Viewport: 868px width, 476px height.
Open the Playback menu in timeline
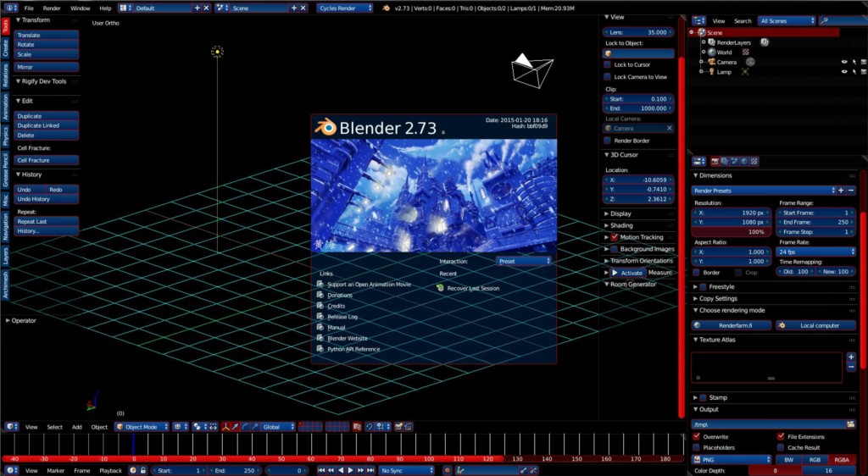(110, 470)
